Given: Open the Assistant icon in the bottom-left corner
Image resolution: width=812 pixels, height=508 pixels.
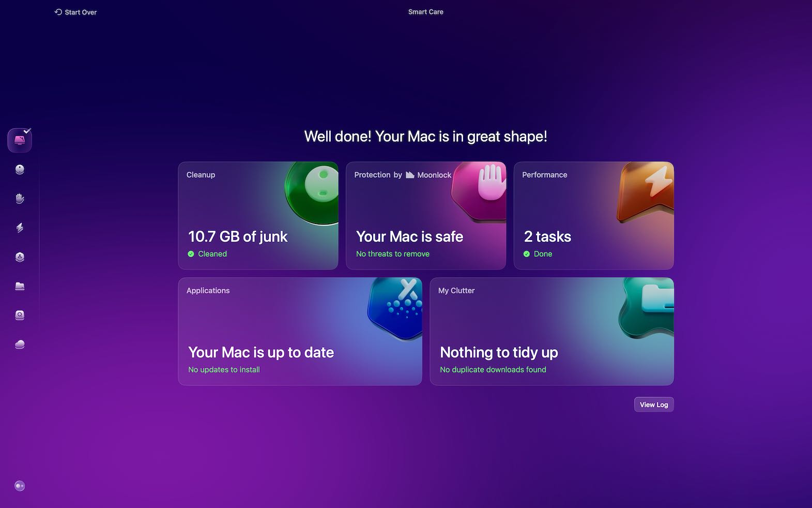Looking at the screenshot, I should (x=20, y=486).
